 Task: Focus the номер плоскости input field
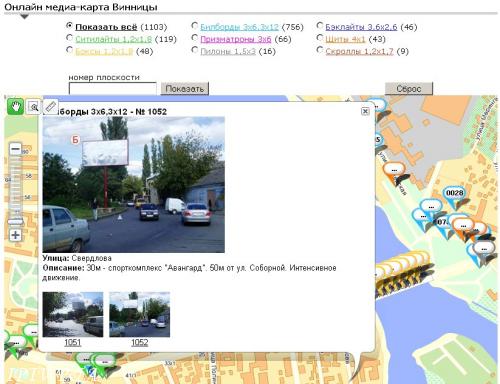coord(112,89)
